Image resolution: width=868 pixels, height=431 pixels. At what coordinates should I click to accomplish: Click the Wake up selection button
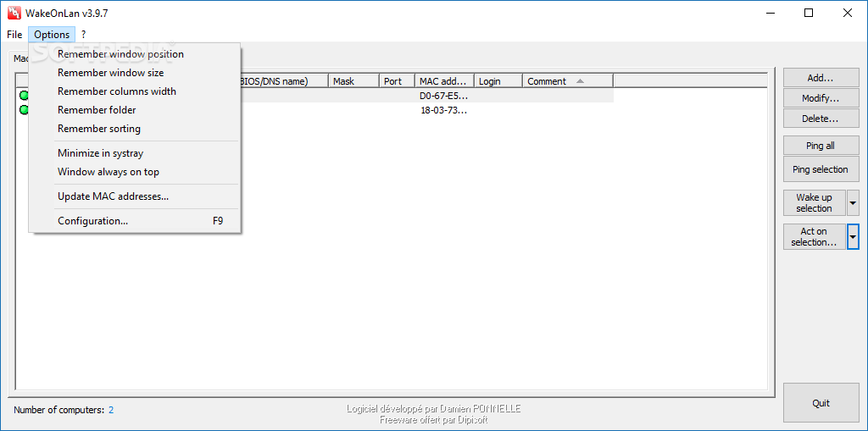pos(815,203)
